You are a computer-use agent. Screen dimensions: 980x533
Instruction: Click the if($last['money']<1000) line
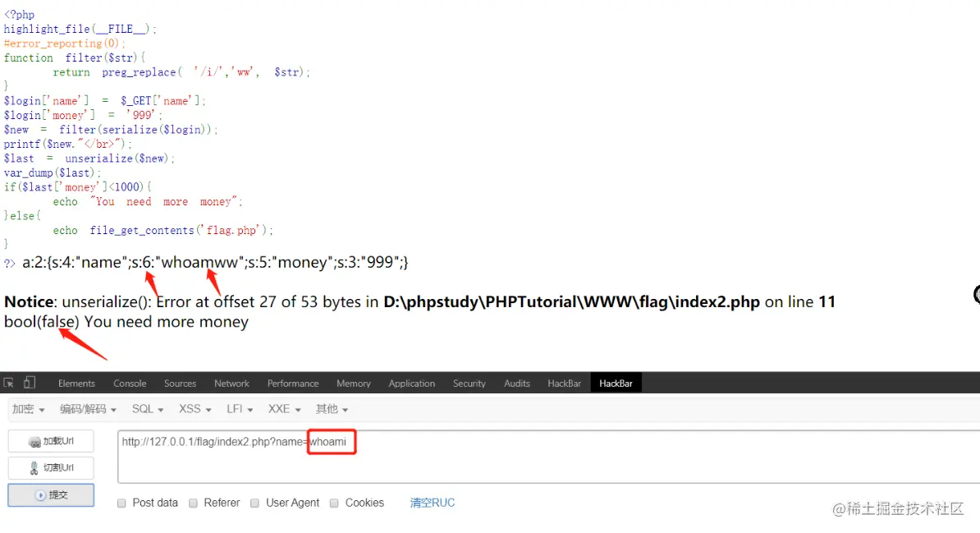point(77,187)
